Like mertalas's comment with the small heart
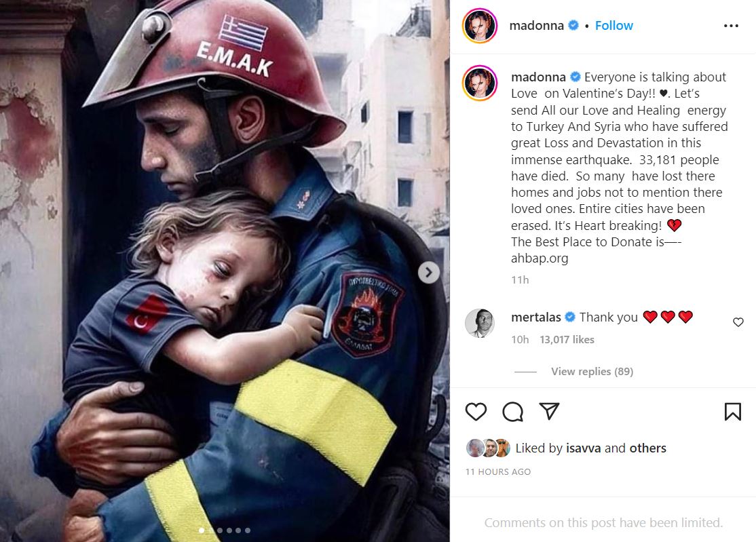Viewport: 756px width, 542px height. tap(738, 322)
